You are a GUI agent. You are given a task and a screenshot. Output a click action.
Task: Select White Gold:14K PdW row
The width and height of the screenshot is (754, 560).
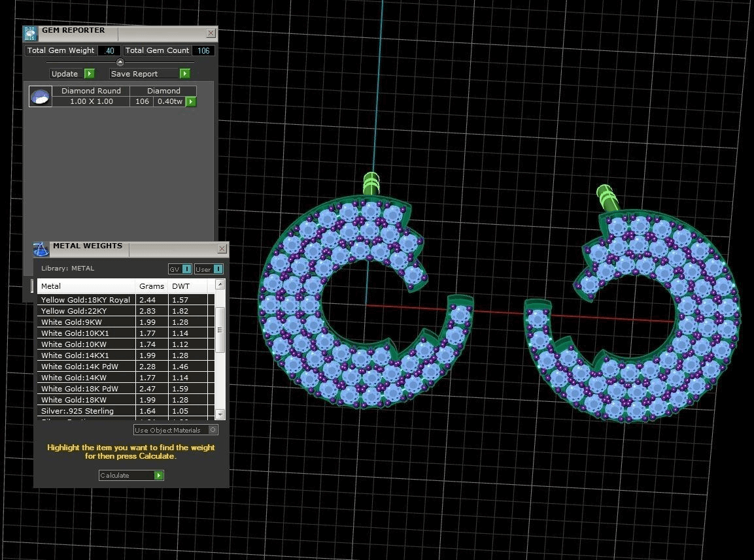(x=126, y=367)
